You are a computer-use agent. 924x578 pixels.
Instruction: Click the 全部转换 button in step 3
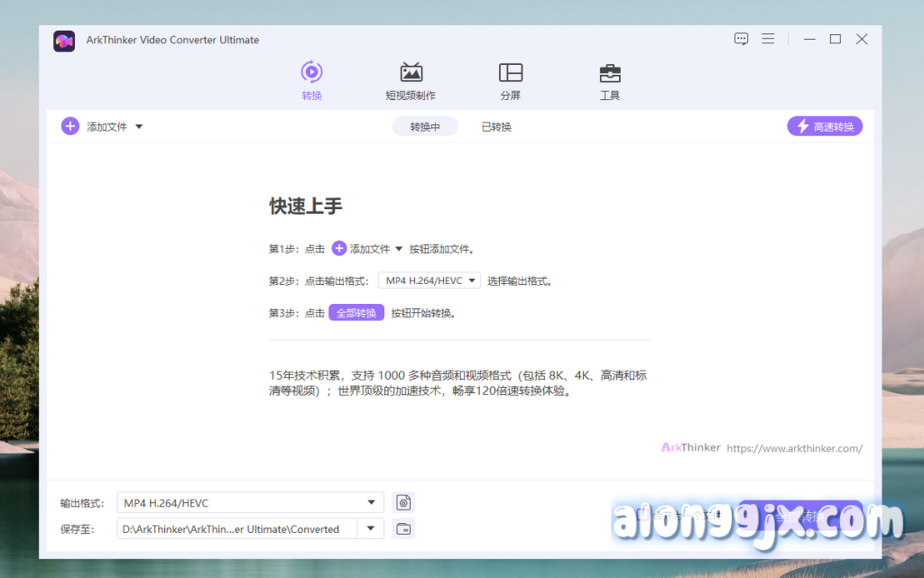356,313
